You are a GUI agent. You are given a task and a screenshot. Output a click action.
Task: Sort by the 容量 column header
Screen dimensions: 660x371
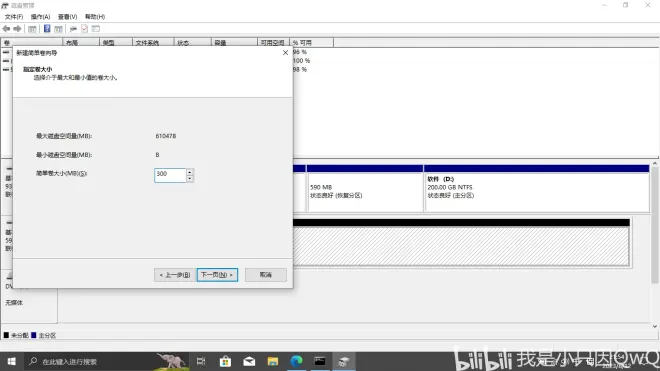[x=234, y=43]
